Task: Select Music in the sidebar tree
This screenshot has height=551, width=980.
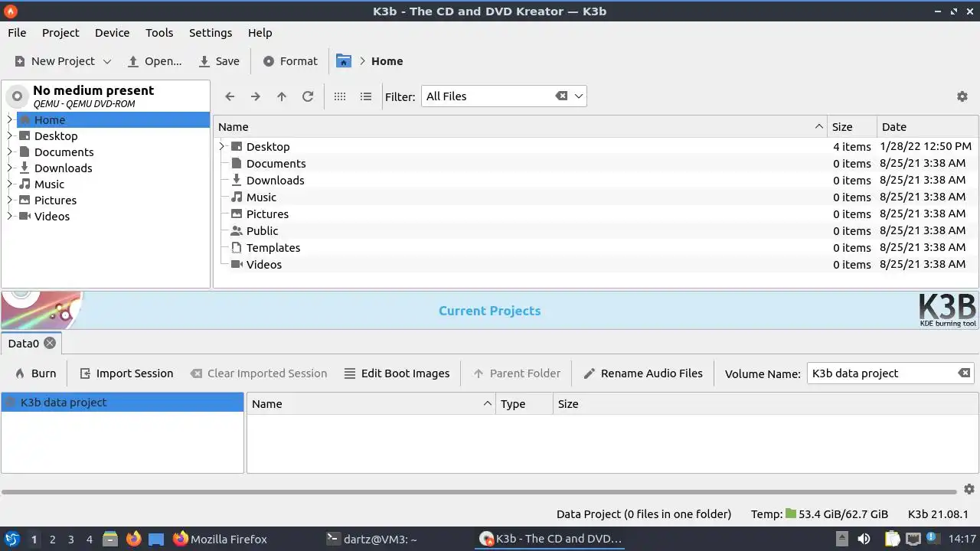Action: pyautogui.click(x=49, y=184)
